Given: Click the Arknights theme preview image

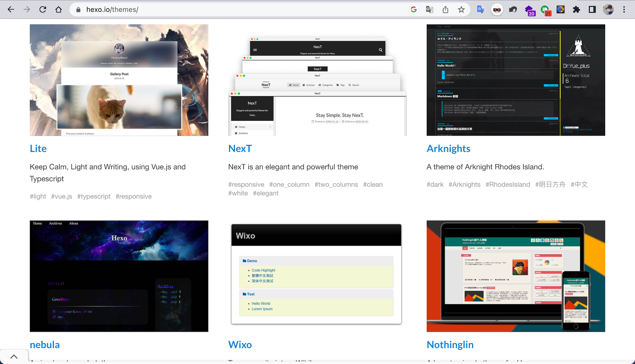Looking at the screenshot, I should 516,80.
